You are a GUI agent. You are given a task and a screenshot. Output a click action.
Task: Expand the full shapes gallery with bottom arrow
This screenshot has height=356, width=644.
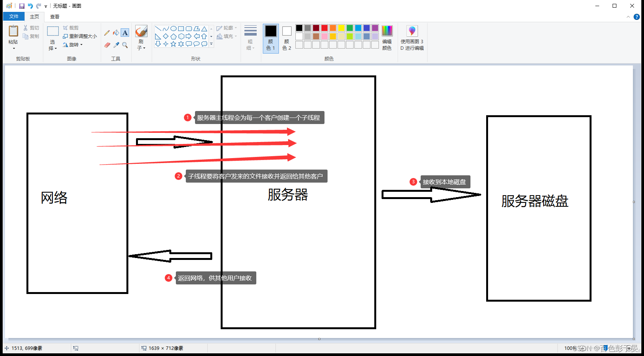coord(211,44)
